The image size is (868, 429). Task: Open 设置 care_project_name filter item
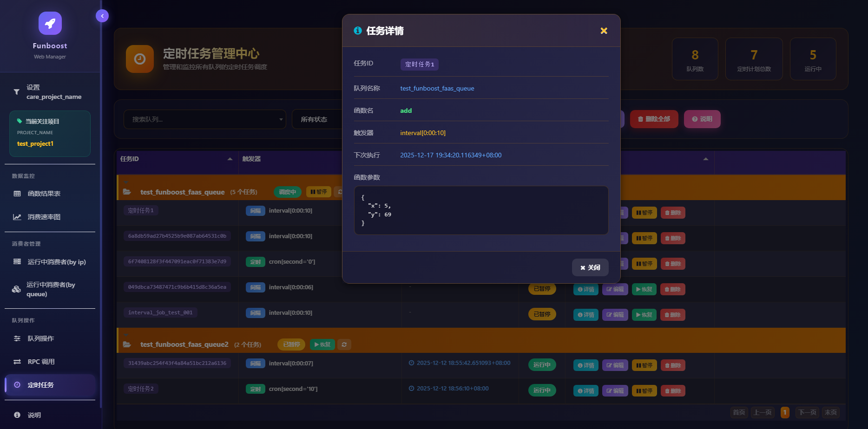[50, 92]
